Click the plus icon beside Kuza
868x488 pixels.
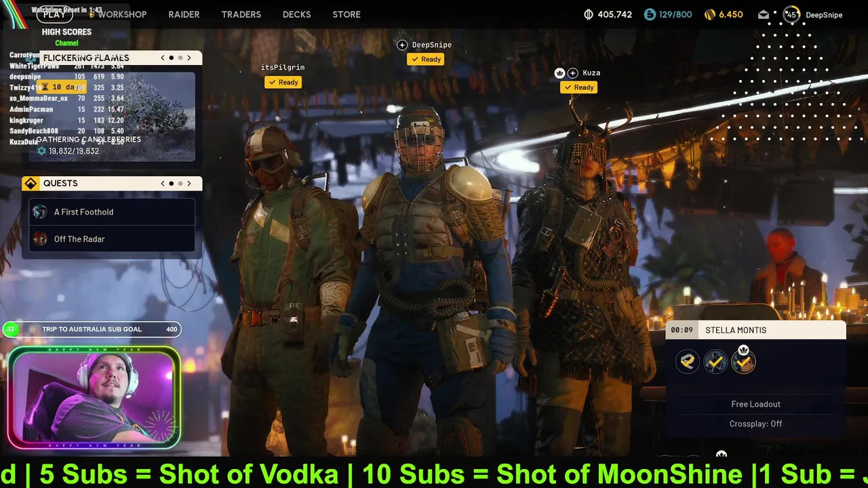point(573,73)
